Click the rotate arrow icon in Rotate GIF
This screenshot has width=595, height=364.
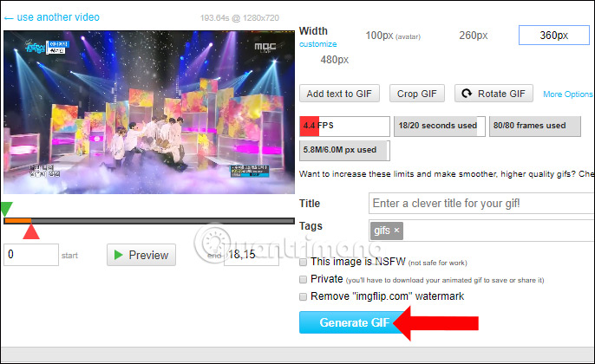(467, 94)
